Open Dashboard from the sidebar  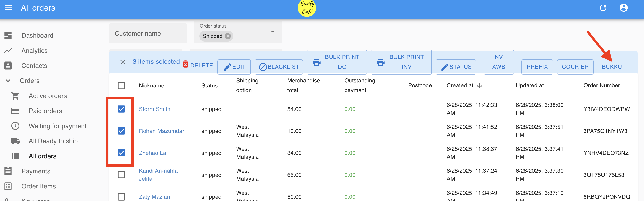coord(37,35)
